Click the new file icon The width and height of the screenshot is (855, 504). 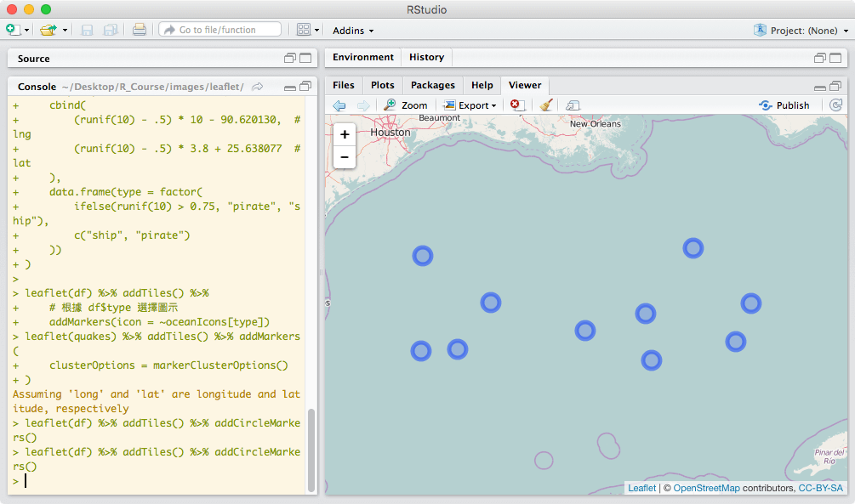point(13,30)
